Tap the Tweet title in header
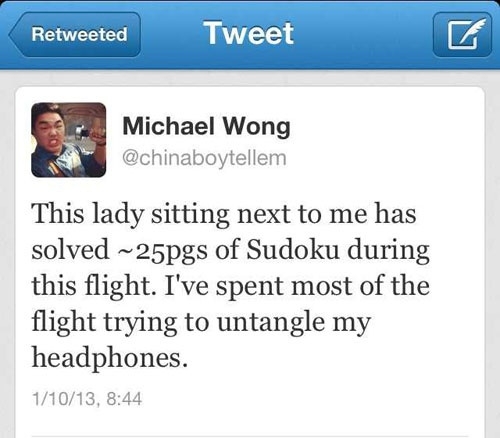The height and width of the screenshot is (438, 500). coord(250,33)
